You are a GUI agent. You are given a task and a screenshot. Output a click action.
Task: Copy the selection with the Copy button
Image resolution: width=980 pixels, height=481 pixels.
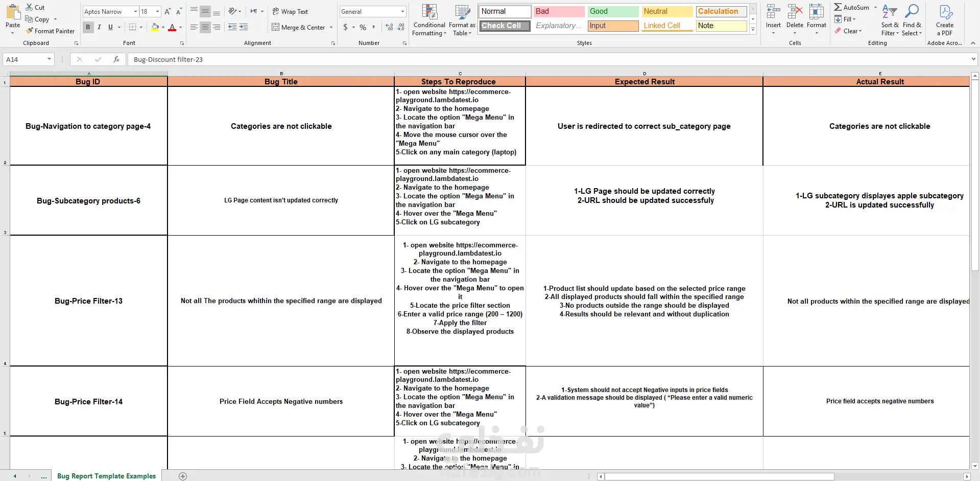pyautogui.click(x=37, y=19)
